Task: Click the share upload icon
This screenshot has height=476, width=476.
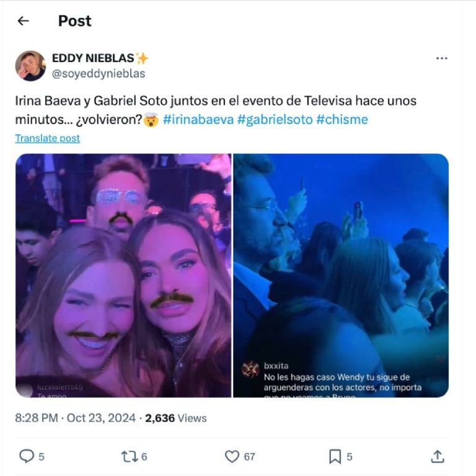Action: tap(438, 457)
